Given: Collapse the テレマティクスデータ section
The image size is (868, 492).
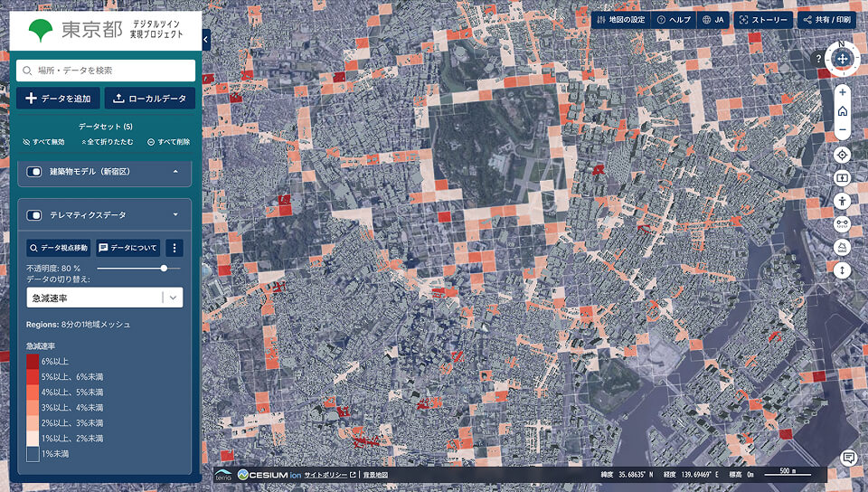Looking at the screenshot, I should click(x=175, y=215).
